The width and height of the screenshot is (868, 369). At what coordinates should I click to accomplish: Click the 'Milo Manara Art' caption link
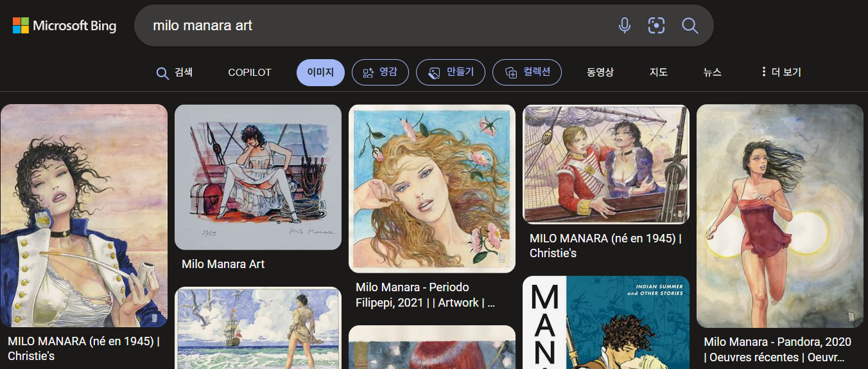point(223,264)
